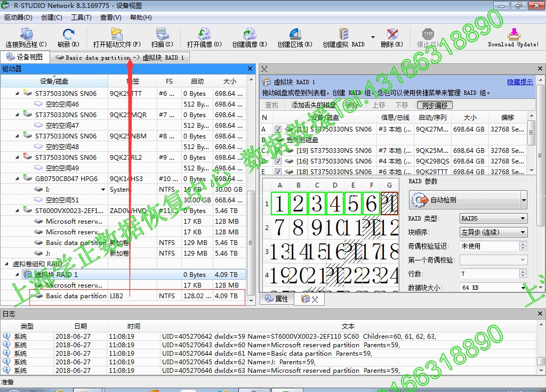Open the 创建(C) menu
546x392 pixels.
(52, 18)
